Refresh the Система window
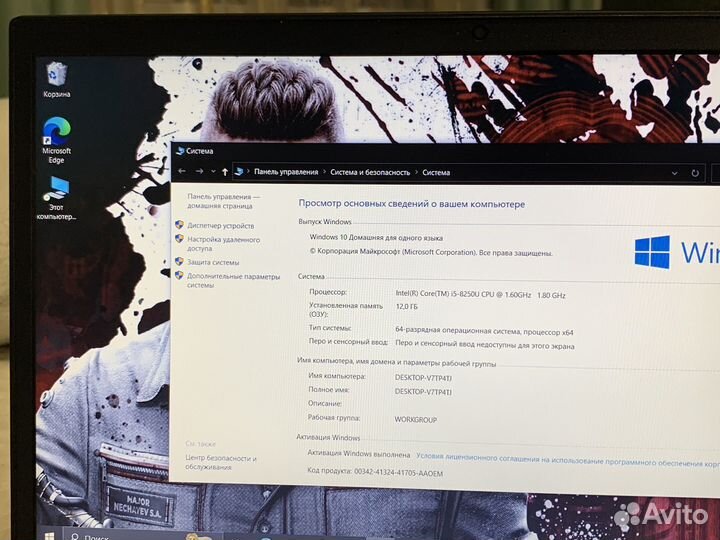The image size is (720, 540). (695, 174)
